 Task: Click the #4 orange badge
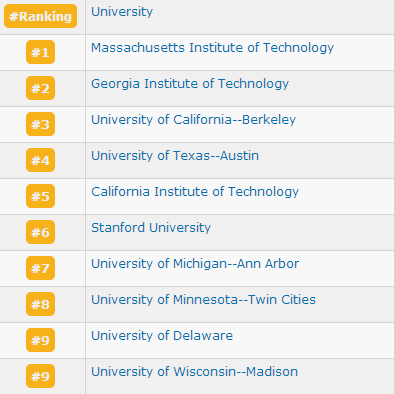coord(40,160)
